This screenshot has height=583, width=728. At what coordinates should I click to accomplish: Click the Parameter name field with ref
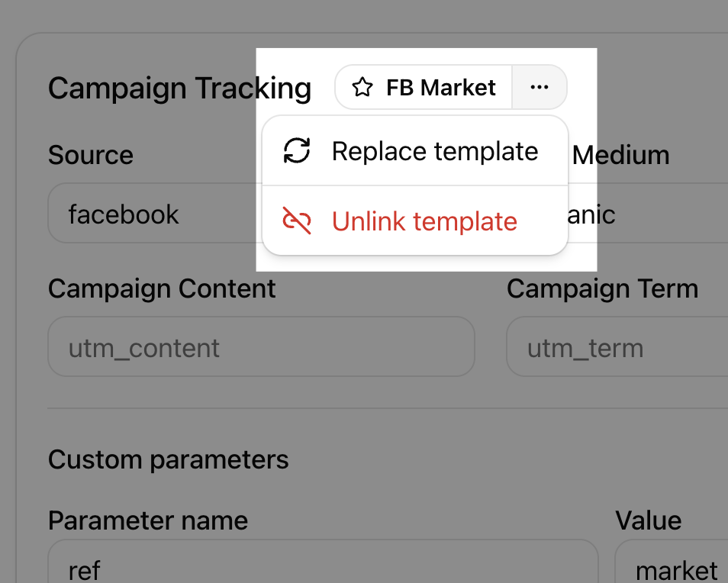pos(323,561)
